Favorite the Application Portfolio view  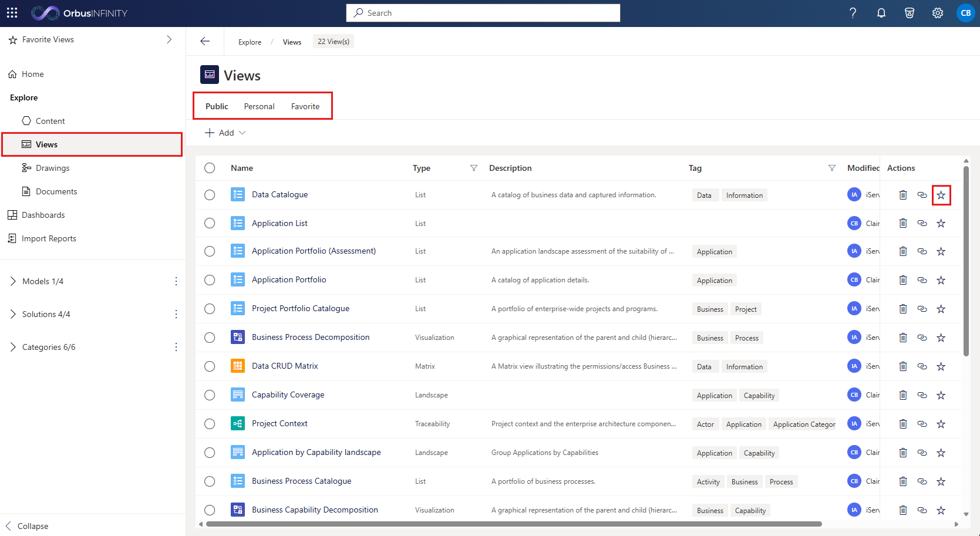point(941,280)
